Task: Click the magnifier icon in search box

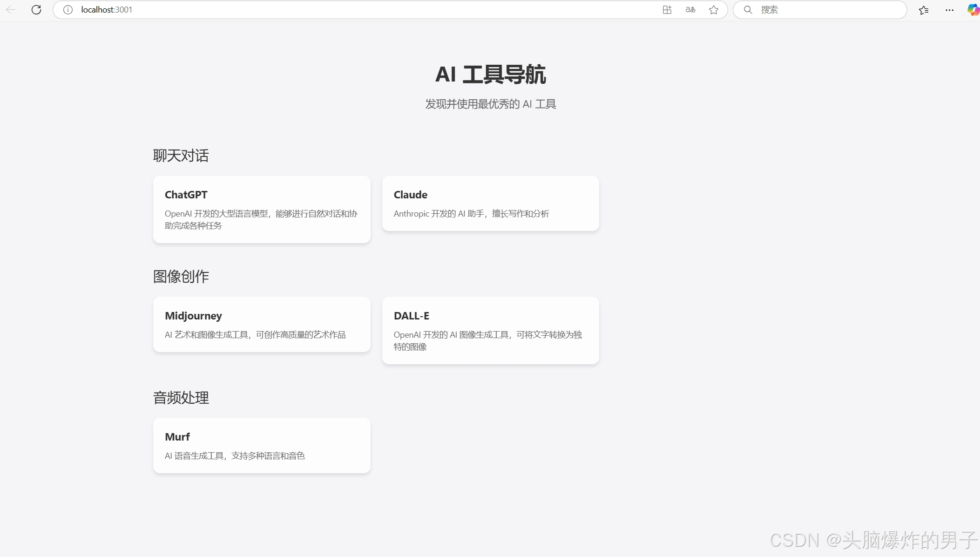Action: coord(748,10)
